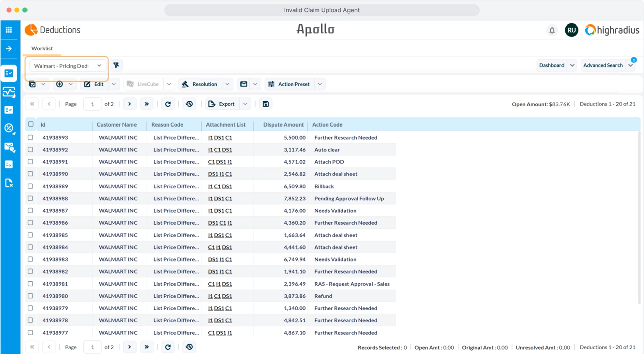Screen dimensions: 644x354
Task: Expand the email icon's dropdown arrow
Action: [x=255, y=84]
